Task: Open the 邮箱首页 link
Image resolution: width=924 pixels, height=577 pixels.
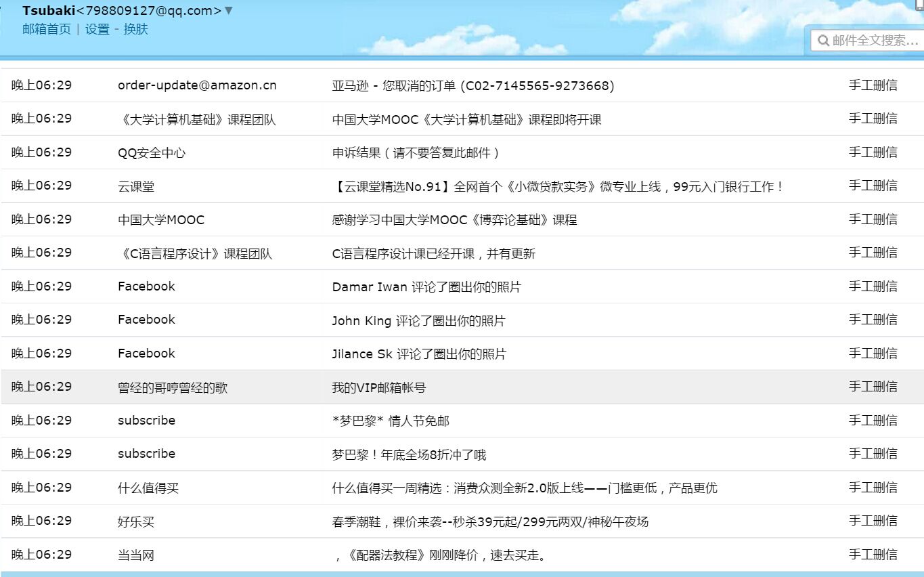Action: pos(46,29)
